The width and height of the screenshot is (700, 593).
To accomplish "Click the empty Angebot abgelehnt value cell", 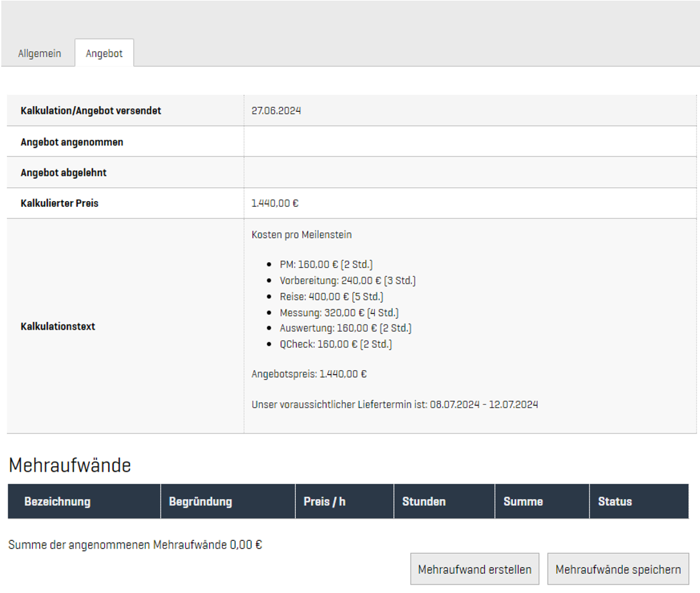I will point(469,173).
